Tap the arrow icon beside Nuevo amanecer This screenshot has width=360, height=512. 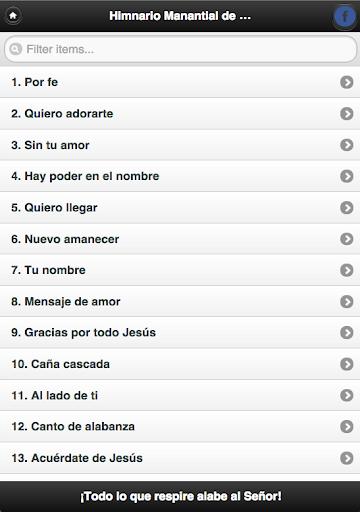(347, 239)
